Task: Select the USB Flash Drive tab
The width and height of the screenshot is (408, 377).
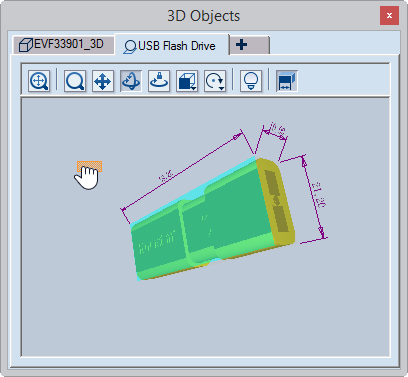Action: point(172,45)
